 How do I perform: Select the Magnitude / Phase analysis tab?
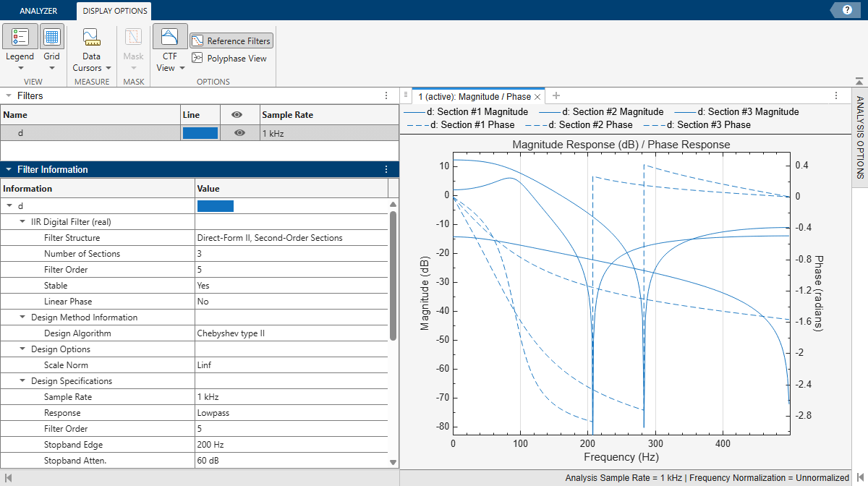pyautogui.click(x=478, y=96)
